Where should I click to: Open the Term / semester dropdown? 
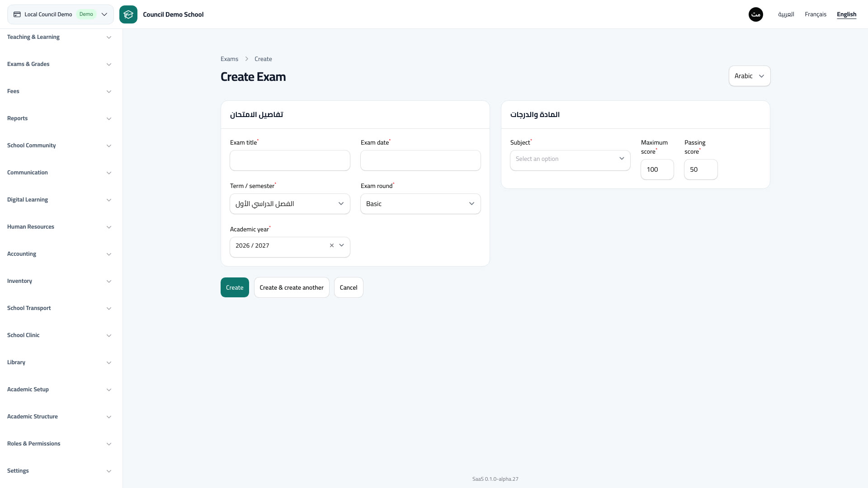point(290,204)
